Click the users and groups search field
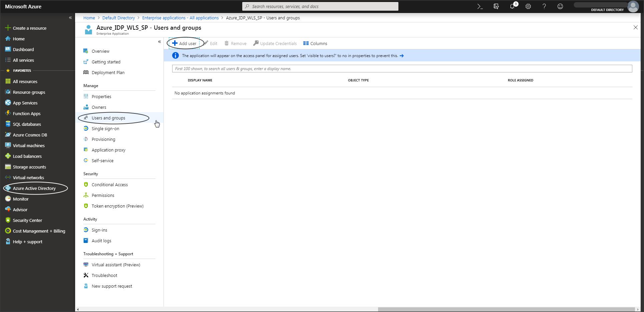Viewport: 644px width, 312px height. point(402,69)
